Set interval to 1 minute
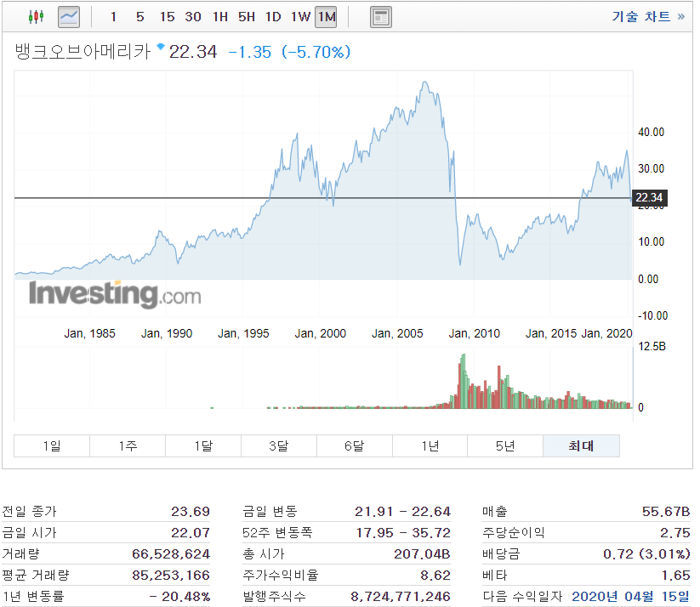The height and width of the screenshot is (607, 700). pyautogui.click(x=113, y=17)
